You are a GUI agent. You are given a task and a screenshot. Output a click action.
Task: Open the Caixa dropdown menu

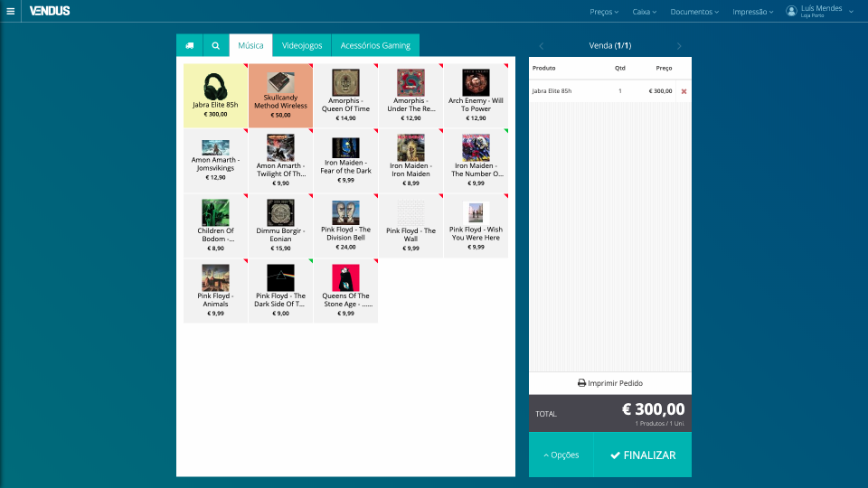[645, 12]
